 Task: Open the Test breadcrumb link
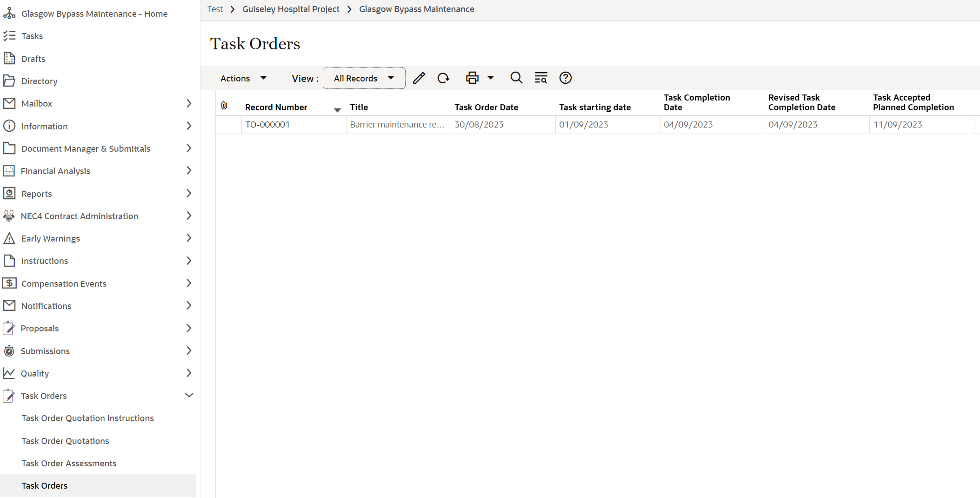click(215, 9)
